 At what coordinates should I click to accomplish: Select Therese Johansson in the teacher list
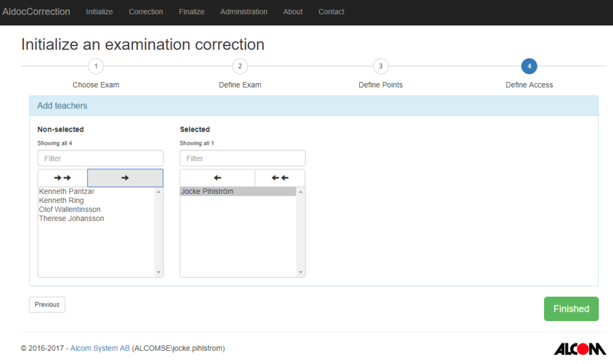coord(71,219)
